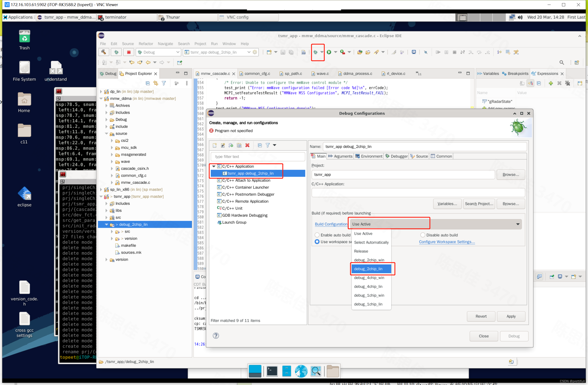Viewport: 588px width, 385px height.
Task: Switch to terminator in taskbar
Action: tap(127, 17)
